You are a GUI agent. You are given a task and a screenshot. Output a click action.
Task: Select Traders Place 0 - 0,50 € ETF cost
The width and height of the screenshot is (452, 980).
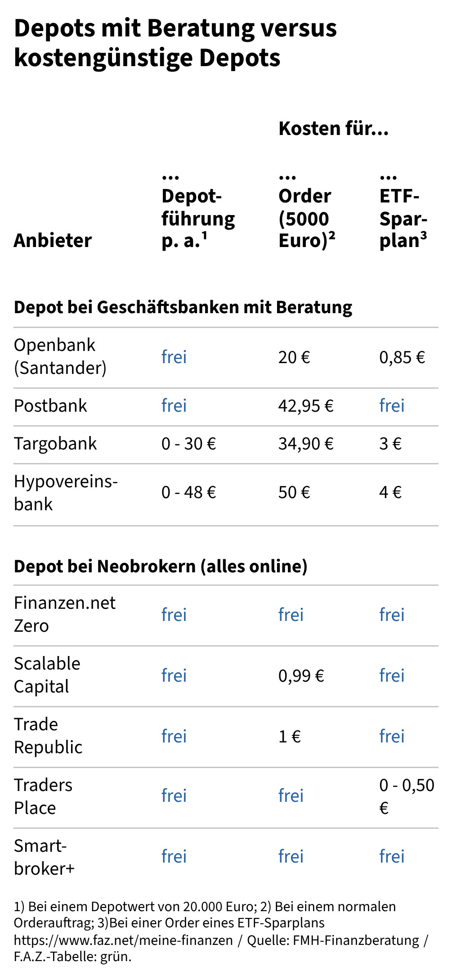(x=407, y=796)
